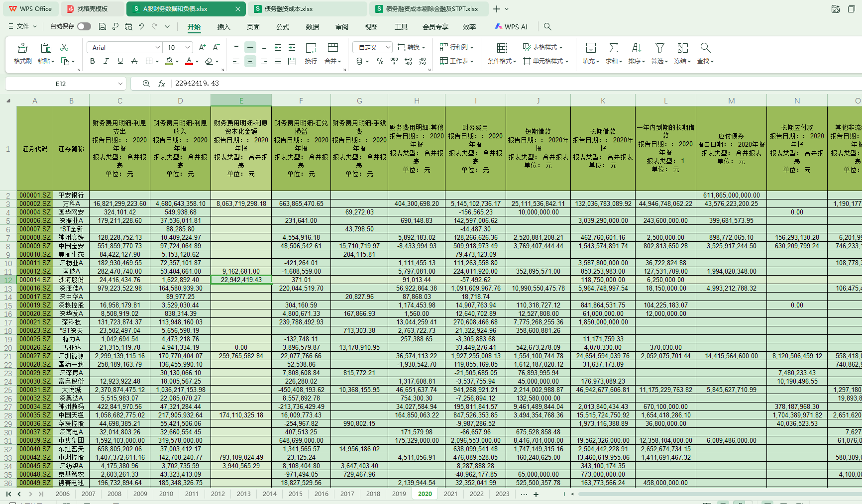Click the magnifier icon in the formula bar

(x=146, y=84)
